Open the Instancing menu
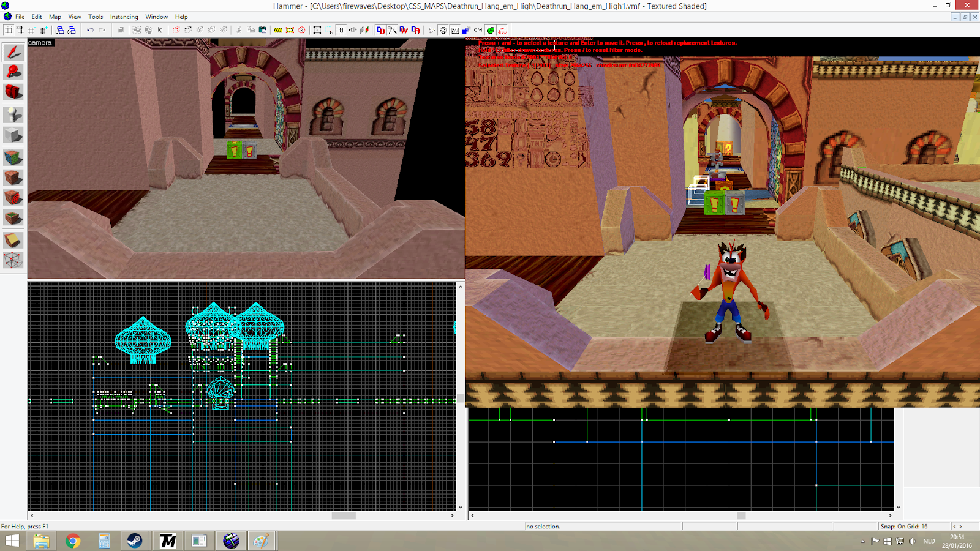Screen dimensions: 980x551 click(x=124, y=17)
